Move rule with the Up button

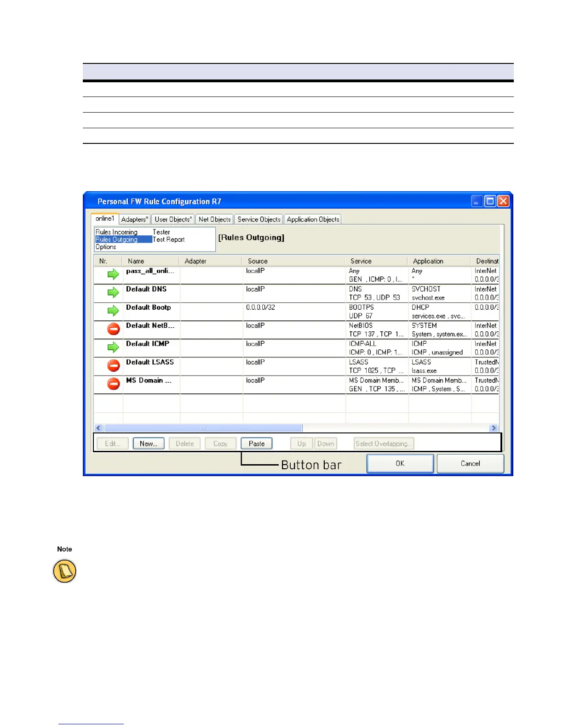coord(301,444)
